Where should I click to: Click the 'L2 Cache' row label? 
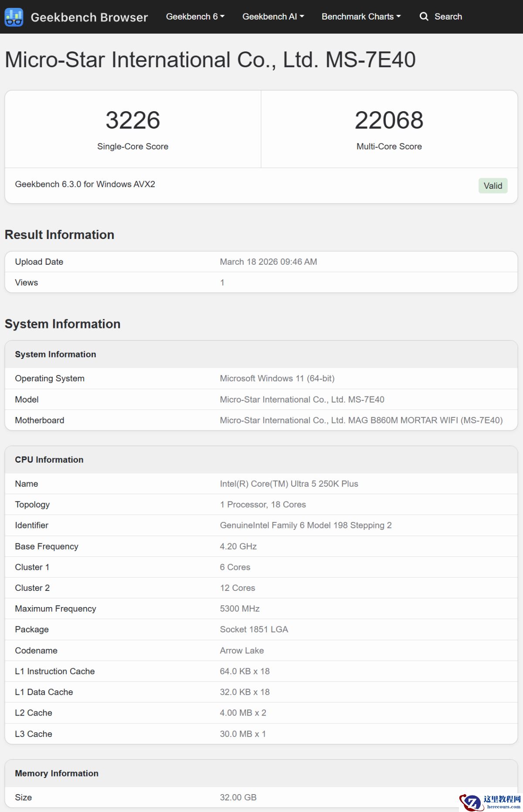point(34,713)
